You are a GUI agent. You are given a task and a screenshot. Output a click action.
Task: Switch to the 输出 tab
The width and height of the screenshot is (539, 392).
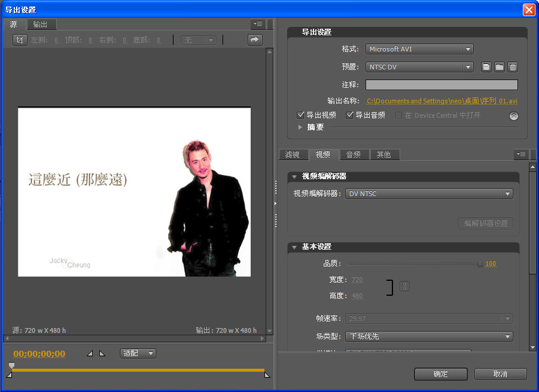point(41,24)
